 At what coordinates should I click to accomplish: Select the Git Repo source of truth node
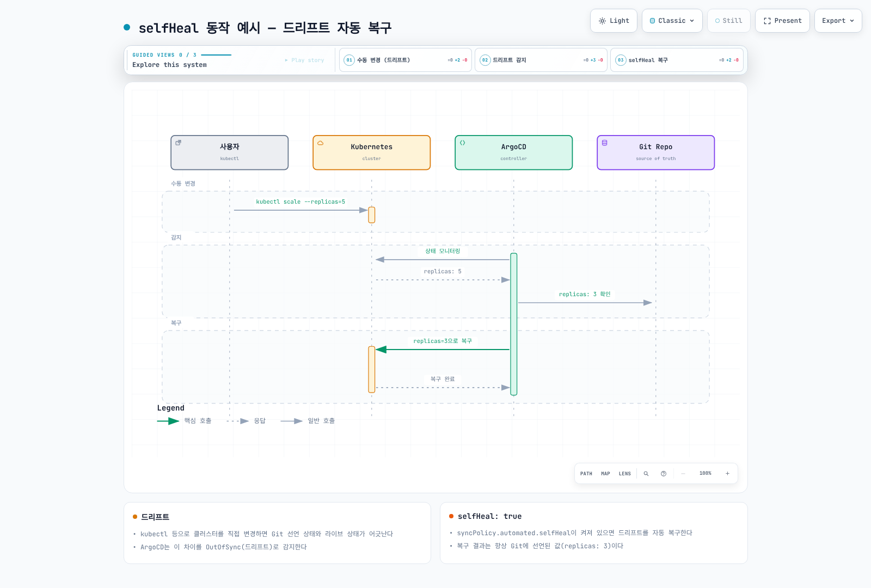(x=656, y=152)
